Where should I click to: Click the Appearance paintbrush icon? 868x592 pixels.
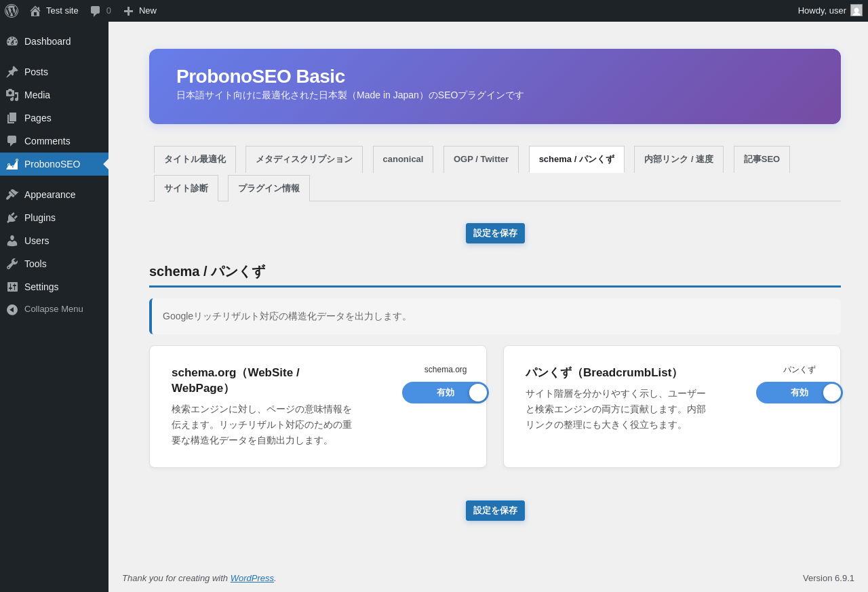12,195
